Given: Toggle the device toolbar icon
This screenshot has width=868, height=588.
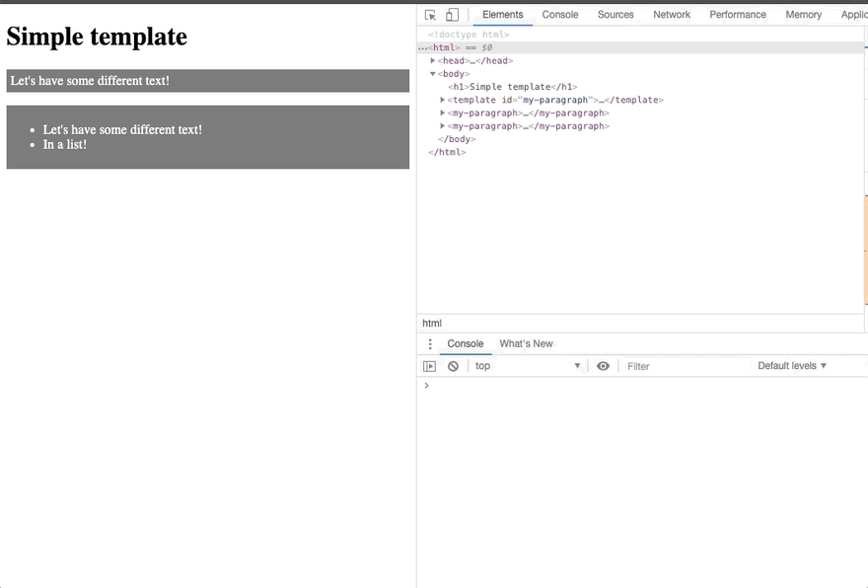Looking at the screenshot, I should tap(453, 15).
